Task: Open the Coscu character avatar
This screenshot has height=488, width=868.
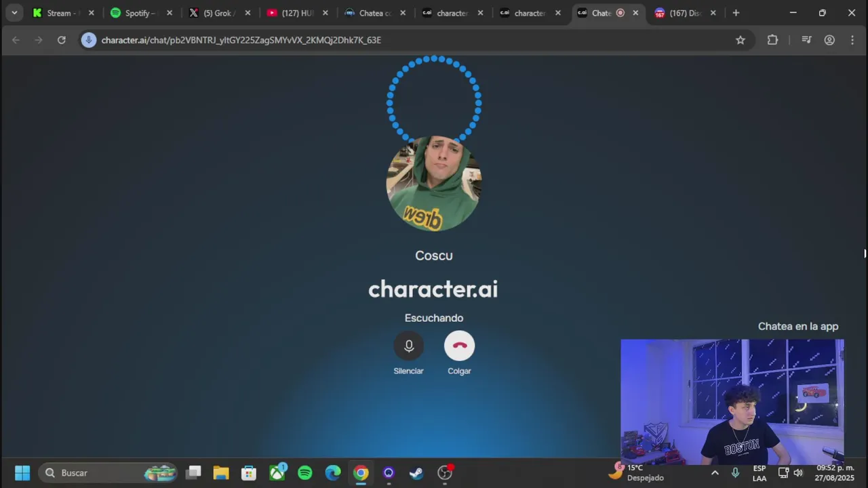Action: [434, 184]
